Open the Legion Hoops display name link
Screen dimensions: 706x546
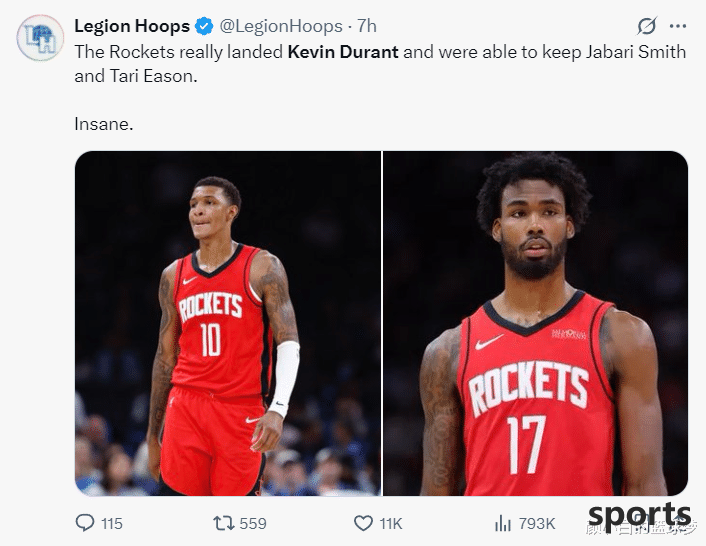[x=132, y=26]
